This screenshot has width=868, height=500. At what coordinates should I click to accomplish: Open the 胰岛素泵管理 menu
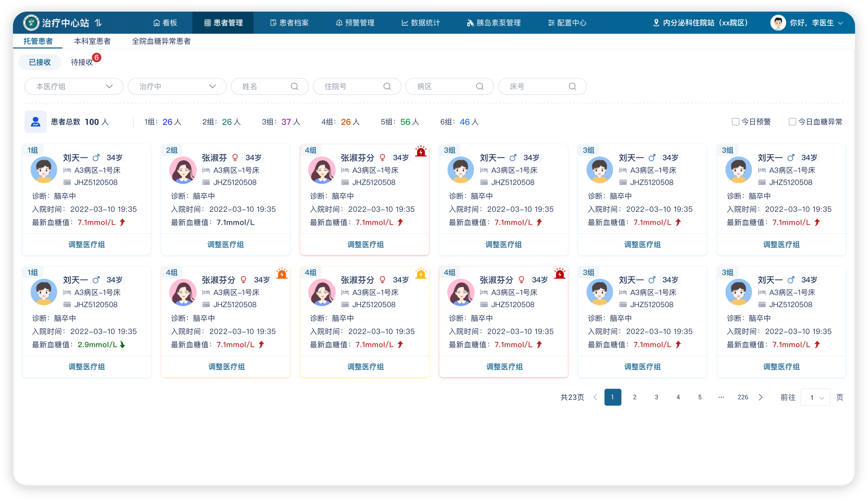coord(494,23)
